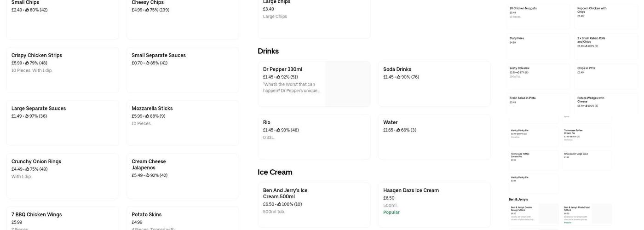
Task: Click thumbs-up icon for Ben And Jerry's 500ml
Action: pos(279,204)
